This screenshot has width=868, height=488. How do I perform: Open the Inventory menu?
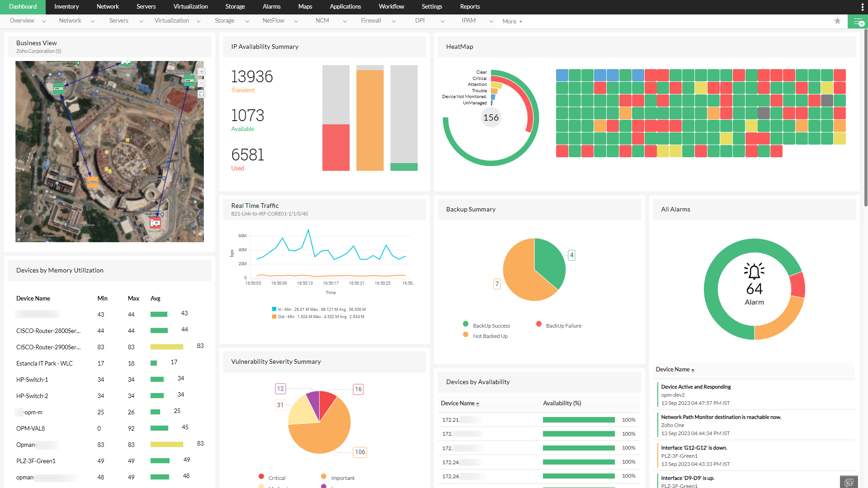pos(66,7)
